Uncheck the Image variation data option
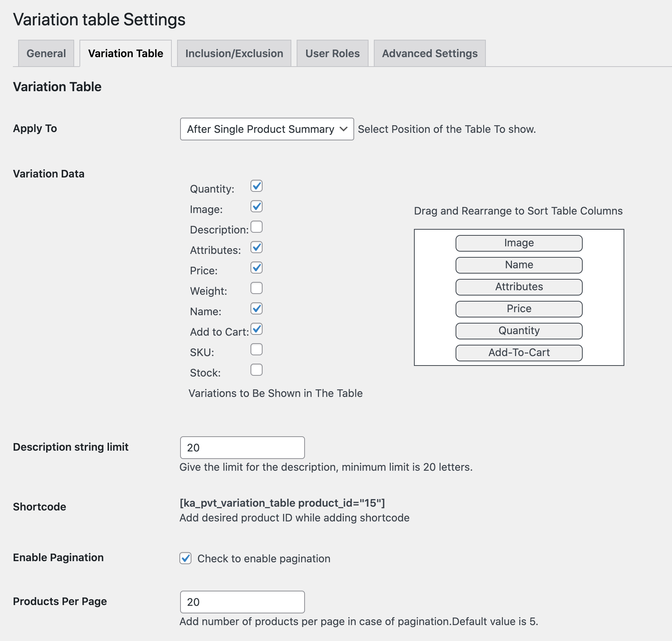The width and height of the screenshot is (672, 641). pos(256,206)
